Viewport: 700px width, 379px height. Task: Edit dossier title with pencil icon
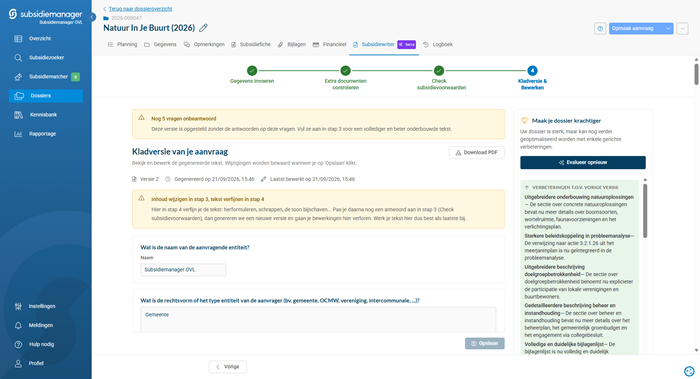coord(203,28)
